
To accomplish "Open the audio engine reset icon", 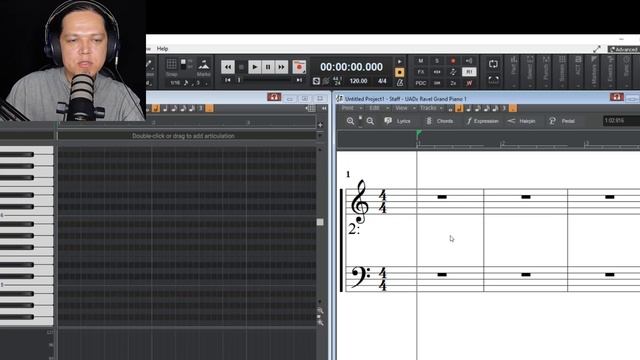I will click(x=316, y=81).
